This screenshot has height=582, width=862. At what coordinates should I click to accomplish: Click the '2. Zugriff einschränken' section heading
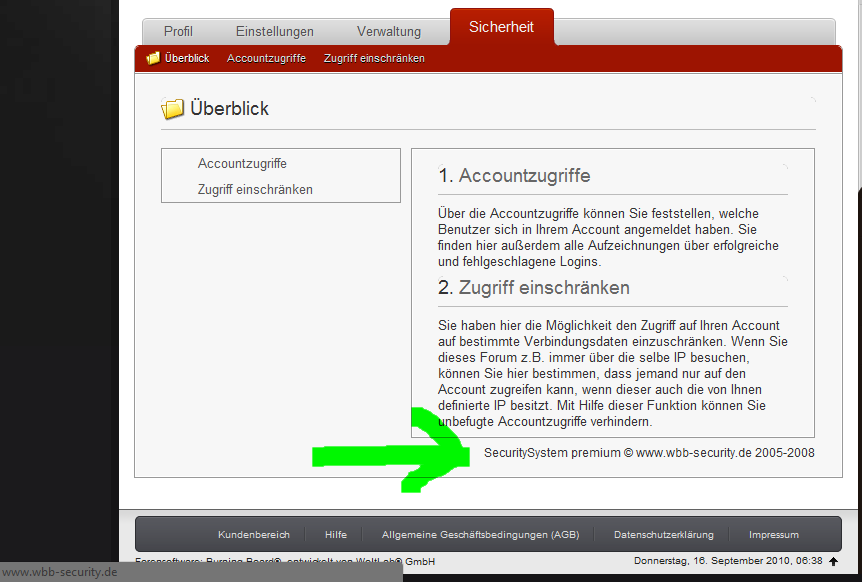(534, 288)
